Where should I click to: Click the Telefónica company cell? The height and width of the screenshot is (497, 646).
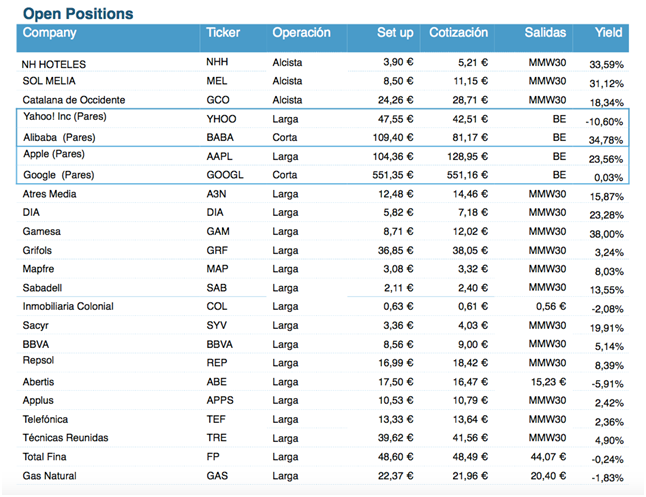[52, 419]
